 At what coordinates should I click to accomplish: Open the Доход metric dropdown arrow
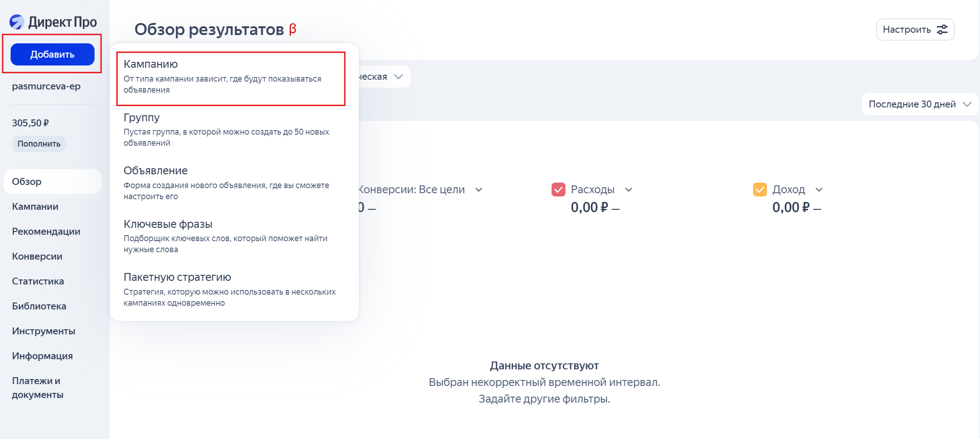click(x=819, y=190)
